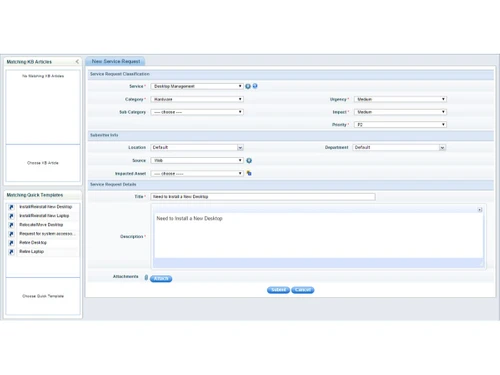
Task: Select the New Service Request tab
Action: coord(115,61)
